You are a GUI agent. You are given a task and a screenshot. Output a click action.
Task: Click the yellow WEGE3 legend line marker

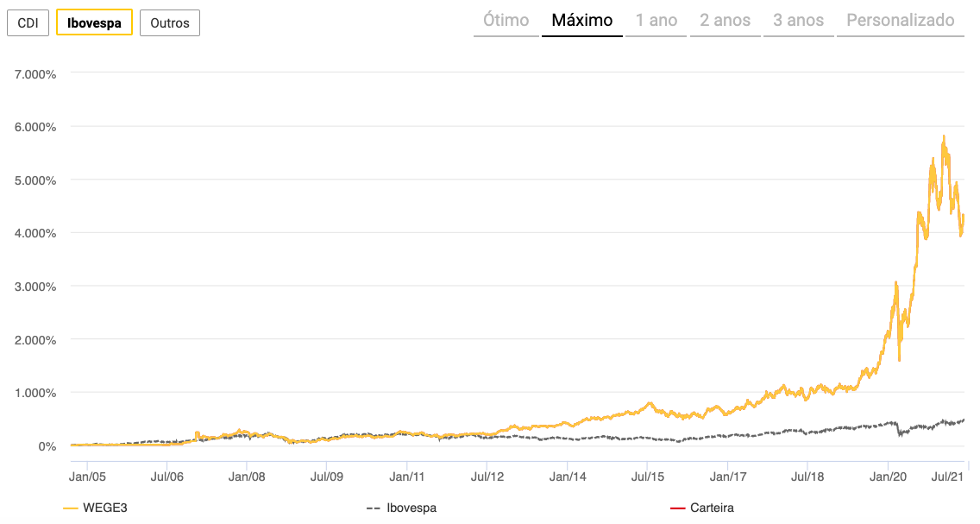point(72,508)
